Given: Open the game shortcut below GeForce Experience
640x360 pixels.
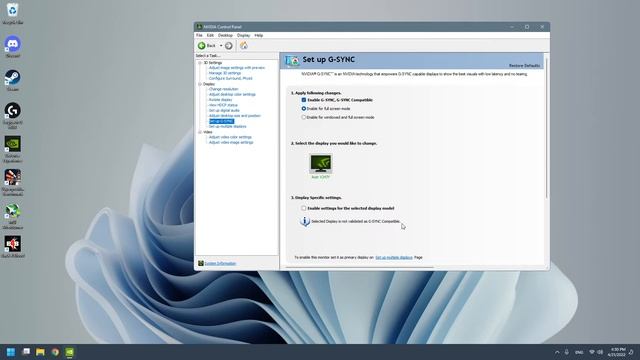Looking at the screenshot, I should point(13,178).
